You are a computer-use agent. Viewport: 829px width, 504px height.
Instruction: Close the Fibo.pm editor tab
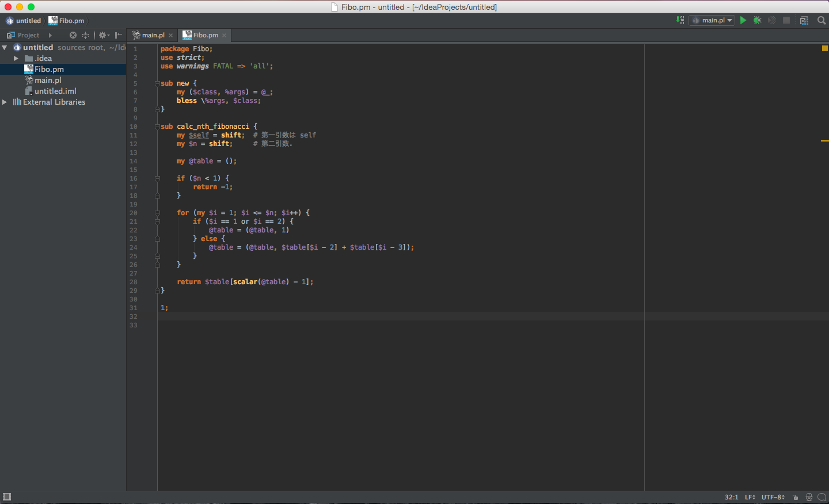[225, 36]
